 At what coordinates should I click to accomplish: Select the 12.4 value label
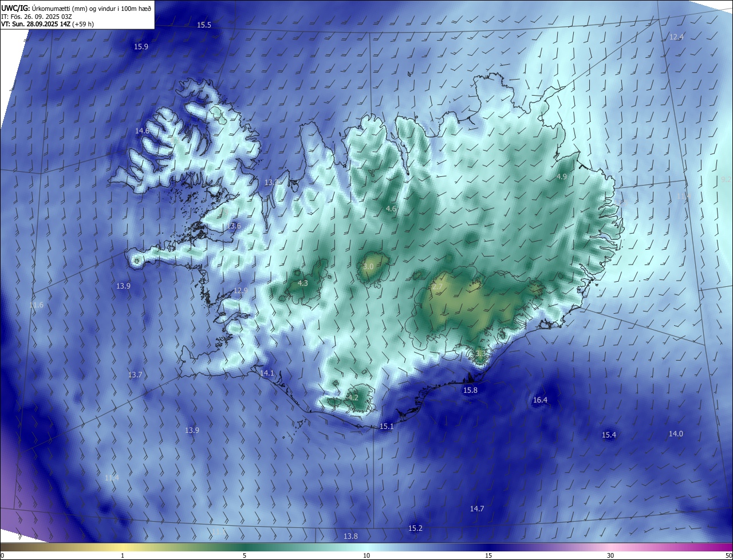coord(677,37)
